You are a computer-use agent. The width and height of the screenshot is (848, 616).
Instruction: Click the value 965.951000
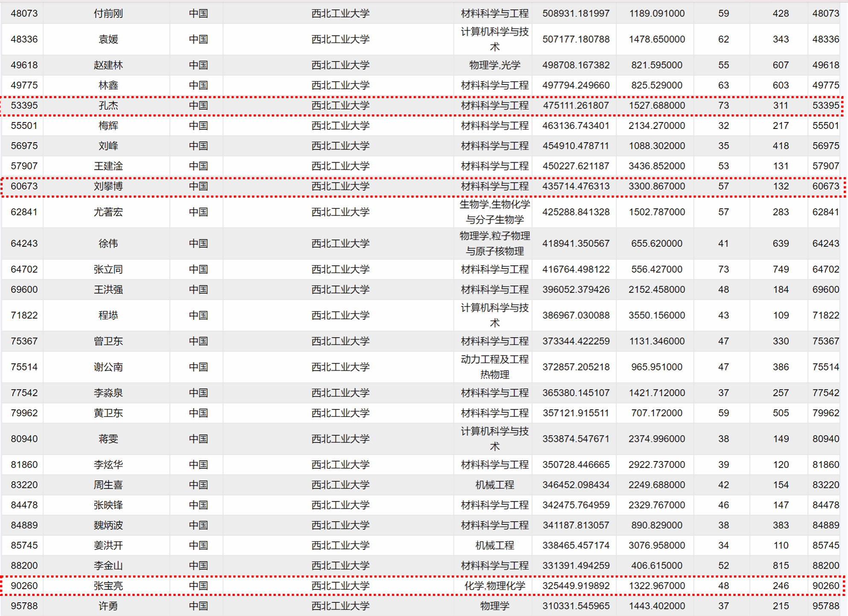[657, 367]
